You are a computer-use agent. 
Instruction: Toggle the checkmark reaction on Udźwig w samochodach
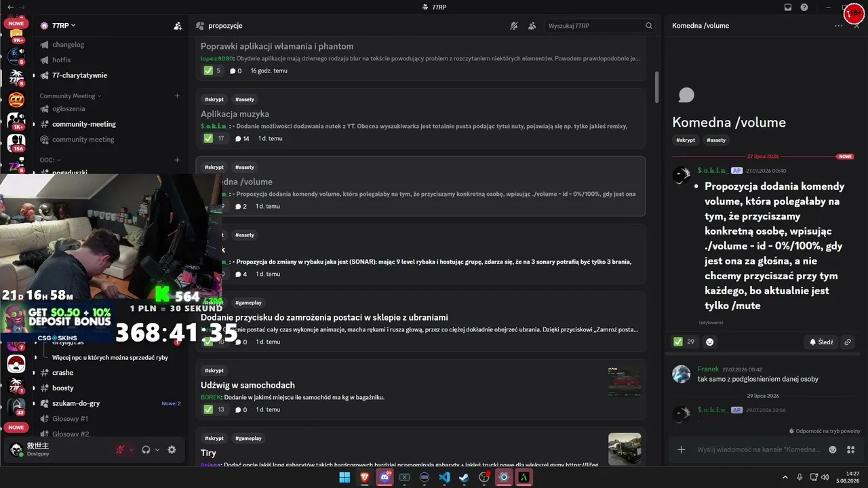click(x=214, y=409)
